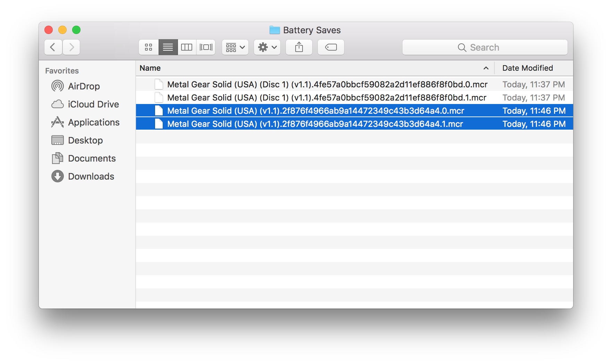
Task: Click the Date Modified column header
Action: 528,68
